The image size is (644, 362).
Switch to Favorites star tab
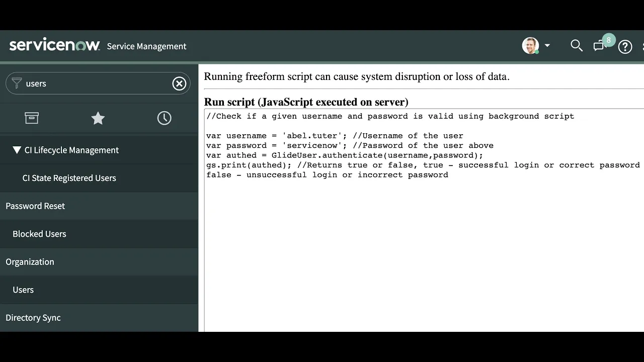98,118
